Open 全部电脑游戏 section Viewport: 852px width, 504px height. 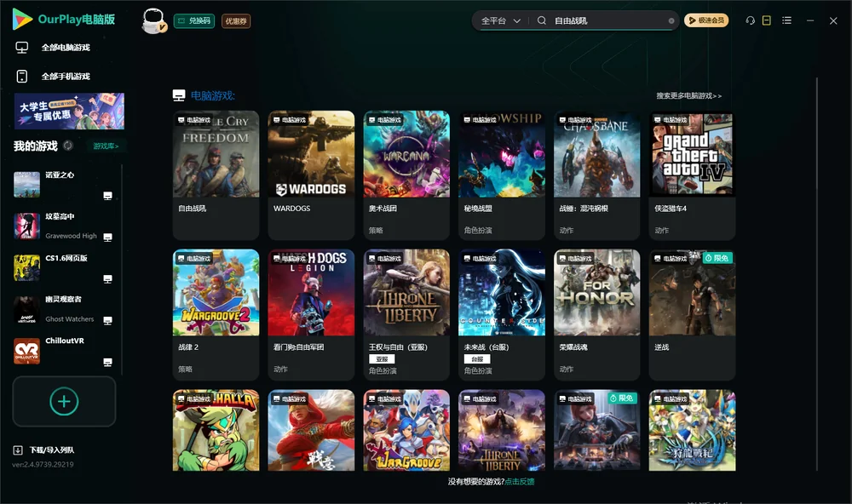coord(66,48)
